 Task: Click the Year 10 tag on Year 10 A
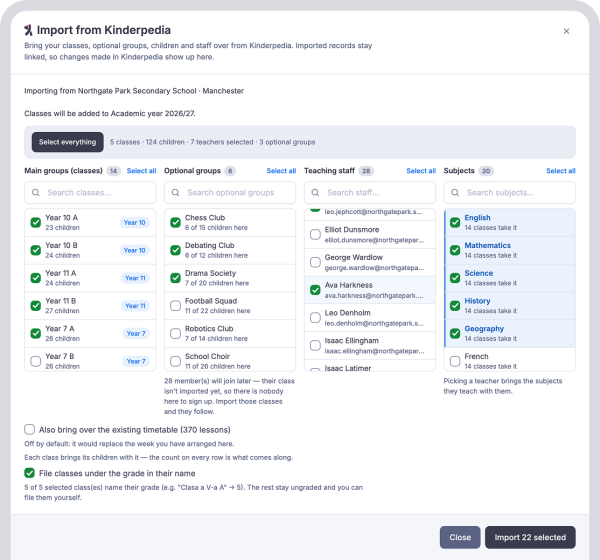134,222
